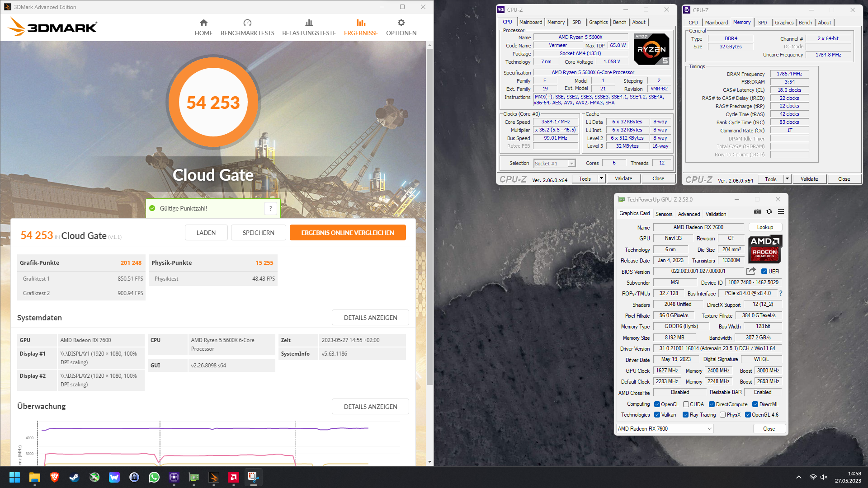The width and height of the screenshot is (868, 488).
Task: Click the 3DMark scrollbar up arrow
Action: coord(429,45)
